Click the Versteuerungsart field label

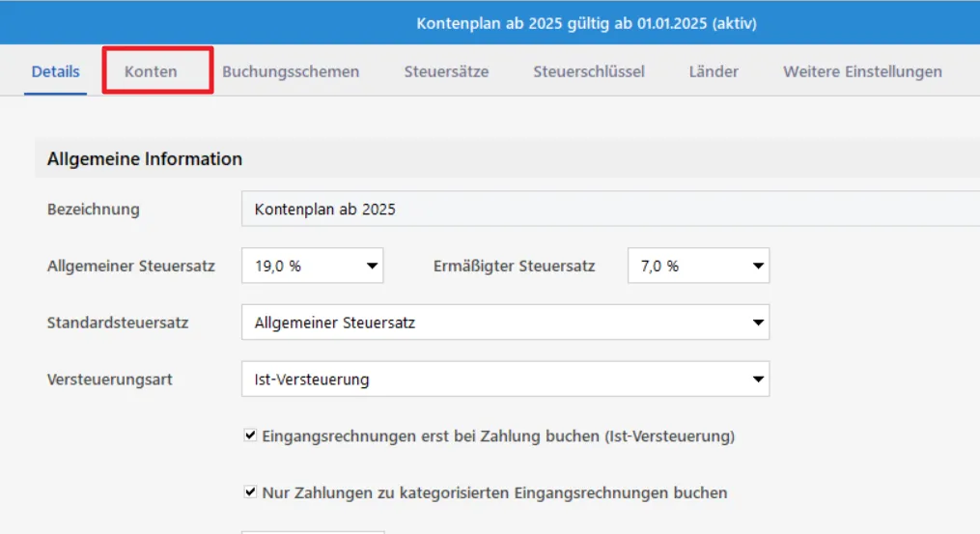[x=110, y=379]
